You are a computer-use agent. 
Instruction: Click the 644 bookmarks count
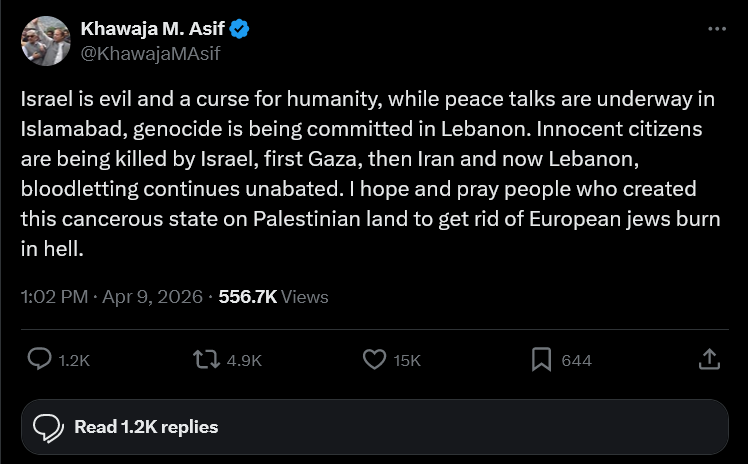[x=576, y=360]
